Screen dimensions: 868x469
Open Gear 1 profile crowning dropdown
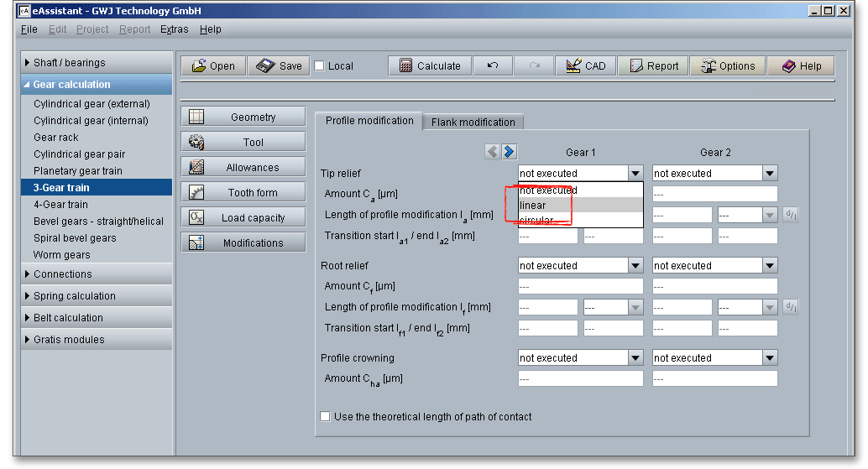[635, 358]
